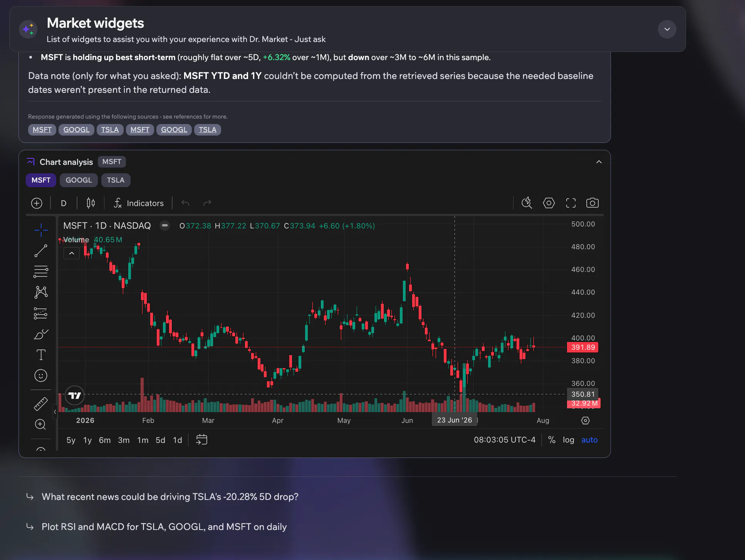Screen dimensions: 745x560
Task: Click the 32.92M volume label
Action: 584,403
